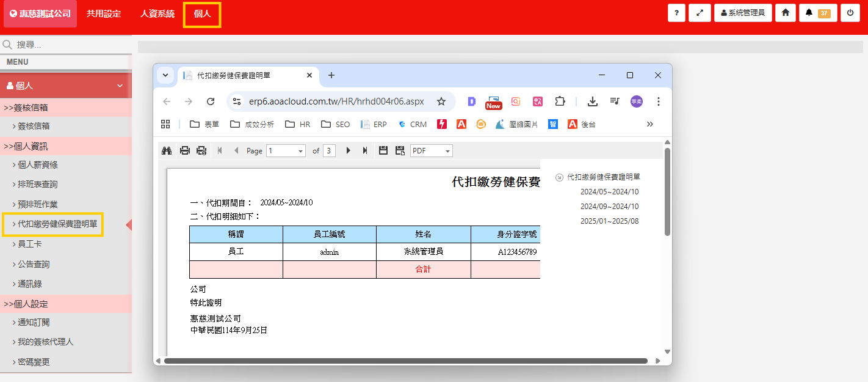Open the notification bell with 37 alerts
Screen dimensions: 868x382
(817, 13)
